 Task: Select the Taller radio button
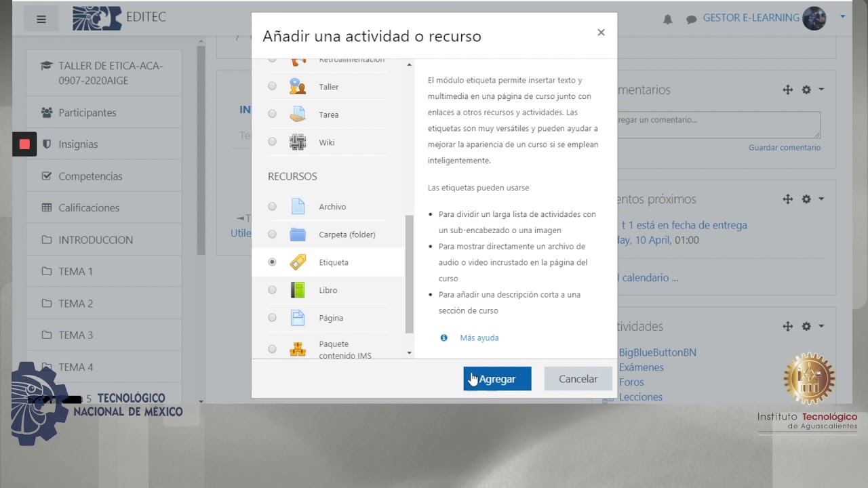272,86
